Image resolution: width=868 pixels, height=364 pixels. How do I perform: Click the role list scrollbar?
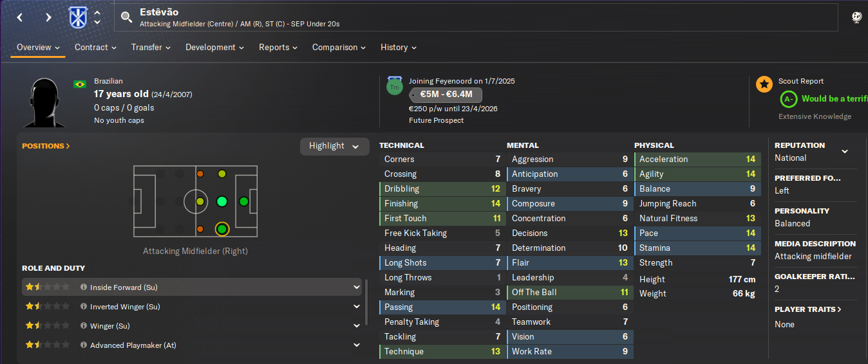[367, 302]
